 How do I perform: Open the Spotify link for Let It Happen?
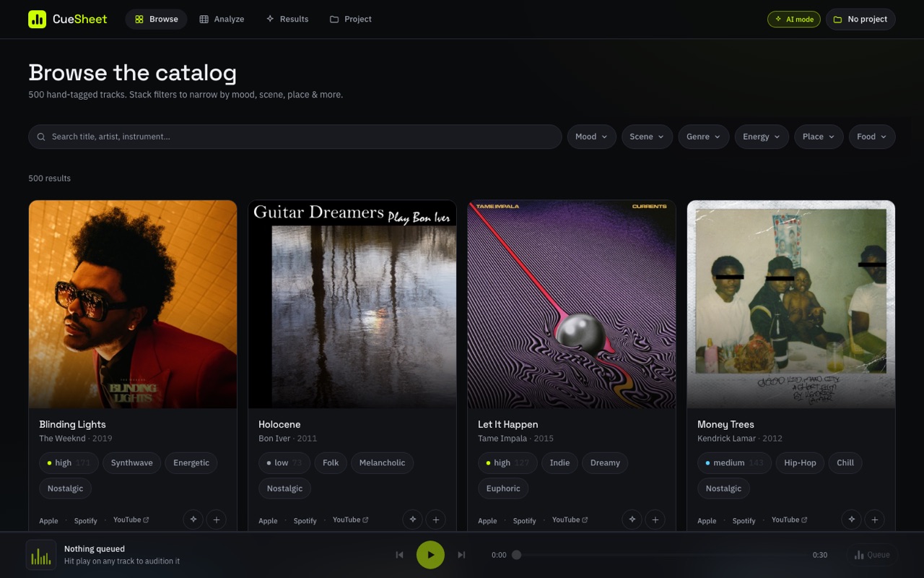524,520
